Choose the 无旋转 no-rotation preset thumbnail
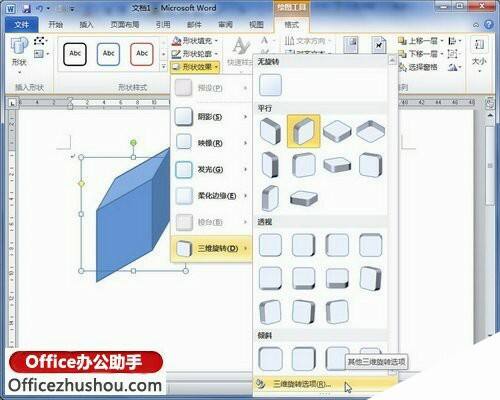Screen dimensions: 500x400 [270, 85]
